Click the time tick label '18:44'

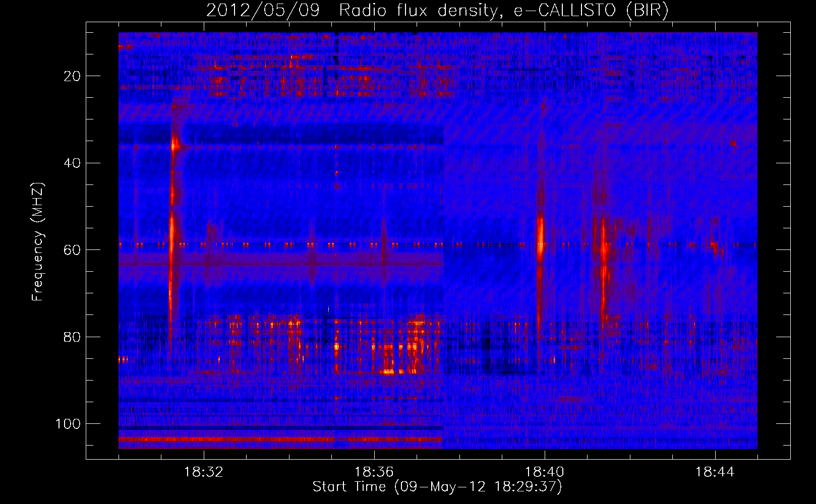click(715, 472)
